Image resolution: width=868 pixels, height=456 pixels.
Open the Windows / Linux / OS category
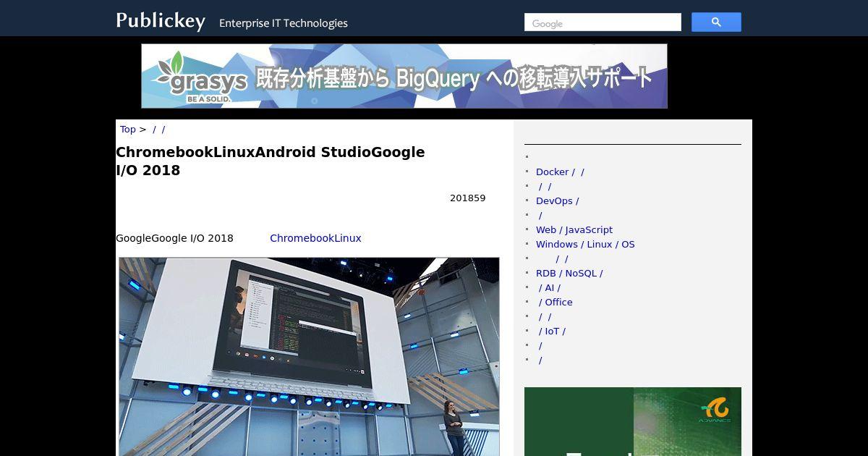585,244
